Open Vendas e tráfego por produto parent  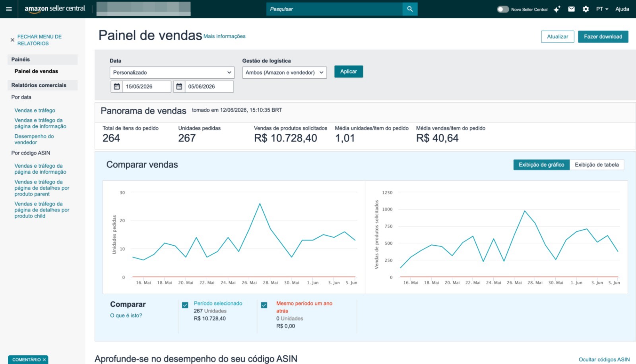point(42,188)
